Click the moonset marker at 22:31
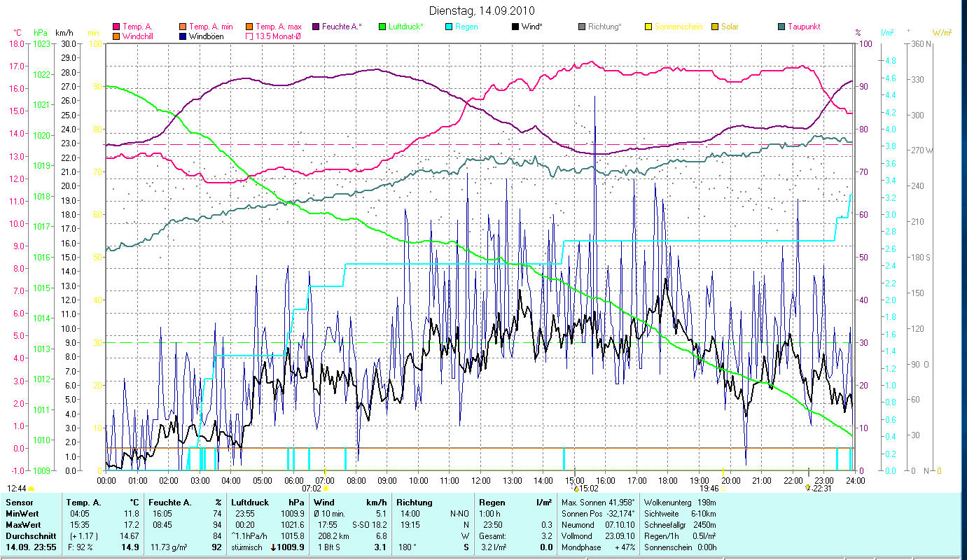 807,488
